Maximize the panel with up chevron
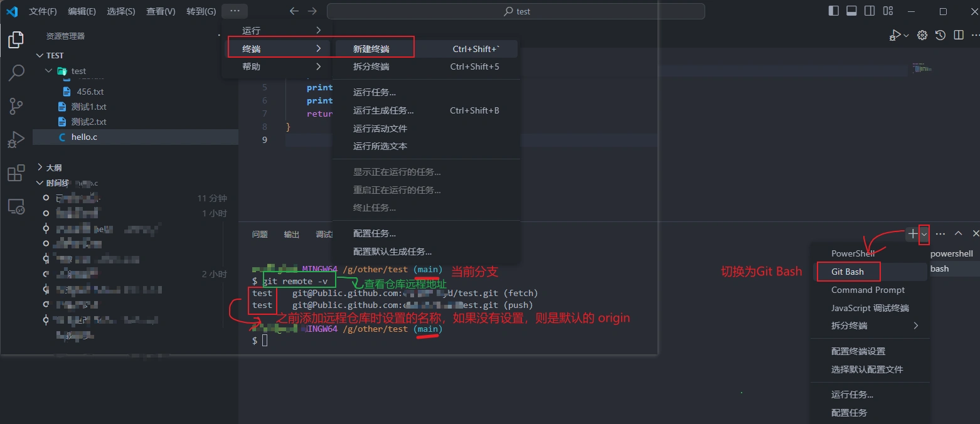Image resolution: width=980 pixels, height=424 pixels. tap(958, 233)
